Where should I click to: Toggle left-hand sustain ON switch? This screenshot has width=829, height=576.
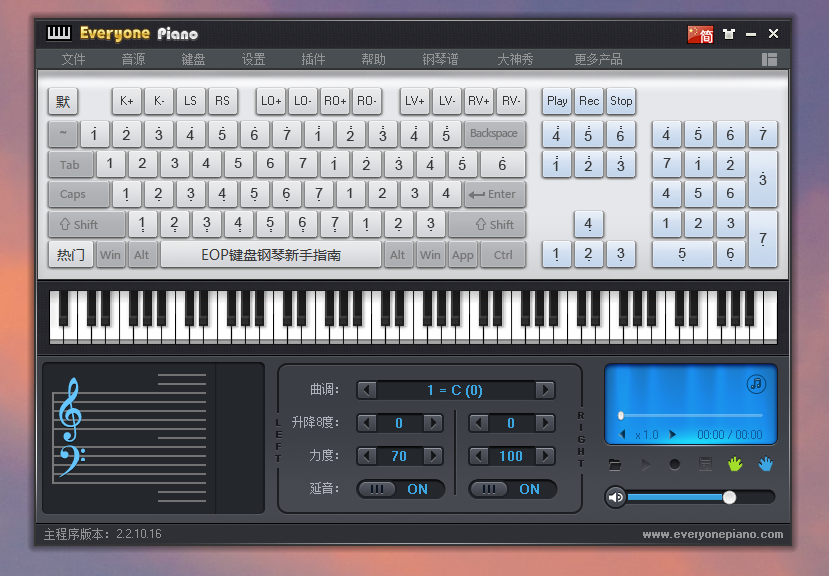(x=401, y=489)
